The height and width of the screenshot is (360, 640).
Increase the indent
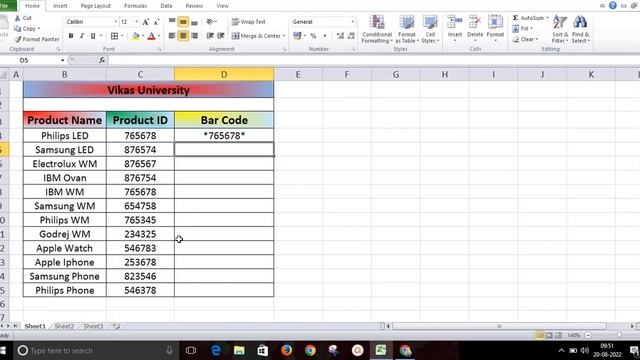tap(221, 36)
